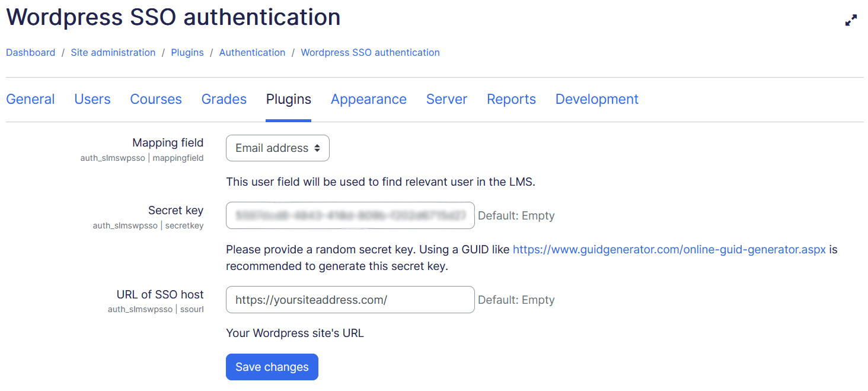Open the Mapping field dropdown

(277, 148)
